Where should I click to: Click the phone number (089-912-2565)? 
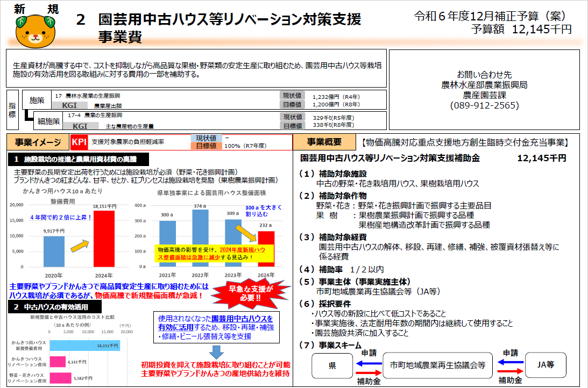click(484, 106)
